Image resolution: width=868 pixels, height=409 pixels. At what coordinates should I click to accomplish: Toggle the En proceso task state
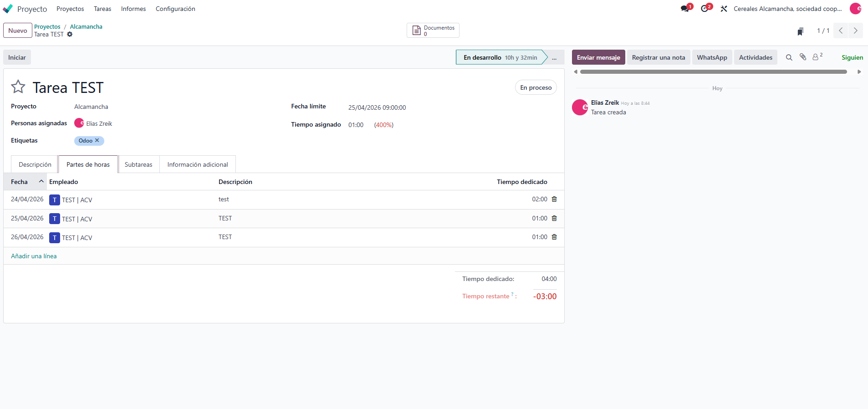536,87
